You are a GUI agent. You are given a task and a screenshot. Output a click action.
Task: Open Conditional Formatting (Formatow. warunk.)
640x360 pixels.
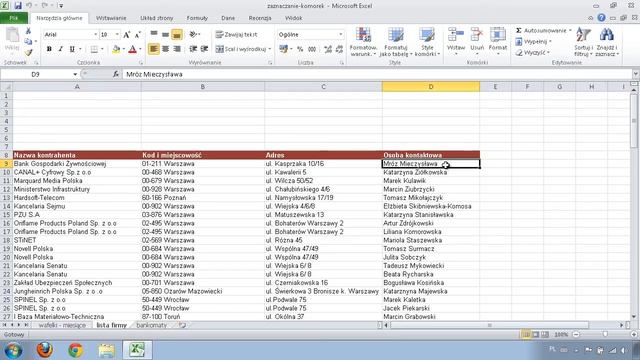(363, 42)
